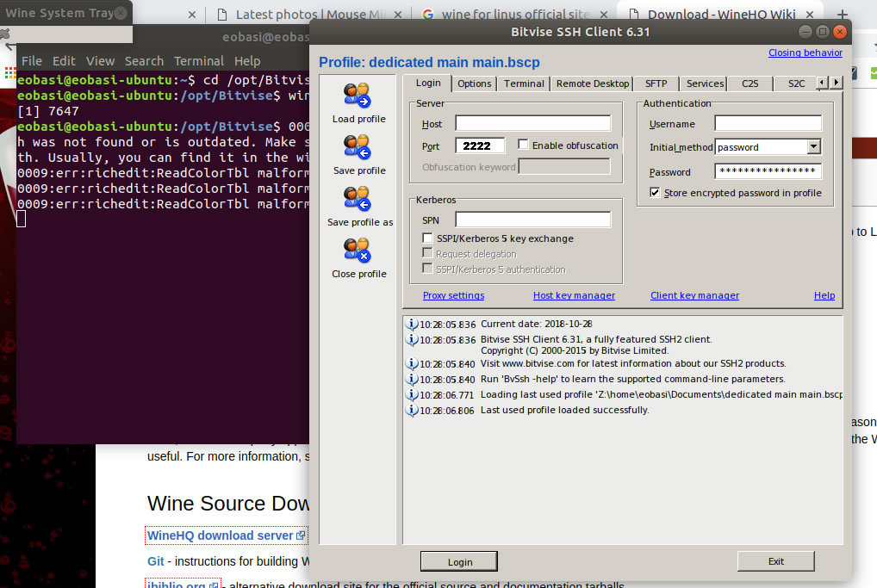Close the 'Download - WineHQ Wiki' tab

point(809,15)
